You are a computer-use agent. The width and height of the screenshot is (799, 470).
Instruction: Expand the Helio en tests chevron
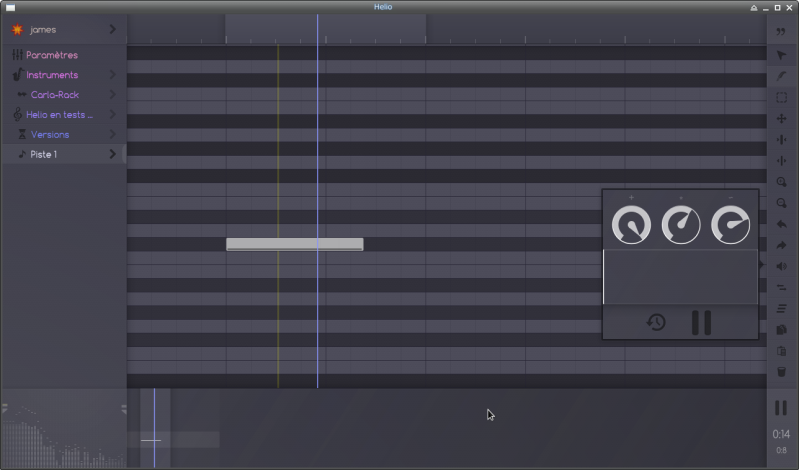[113, 115]
